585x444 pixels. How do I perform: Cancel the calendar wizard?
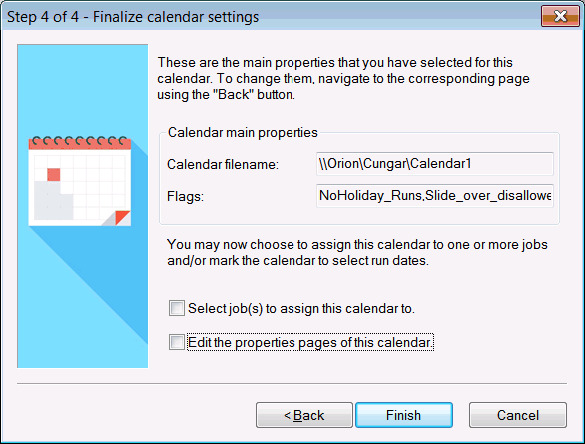pyautogui.click(x=518, y=415)
